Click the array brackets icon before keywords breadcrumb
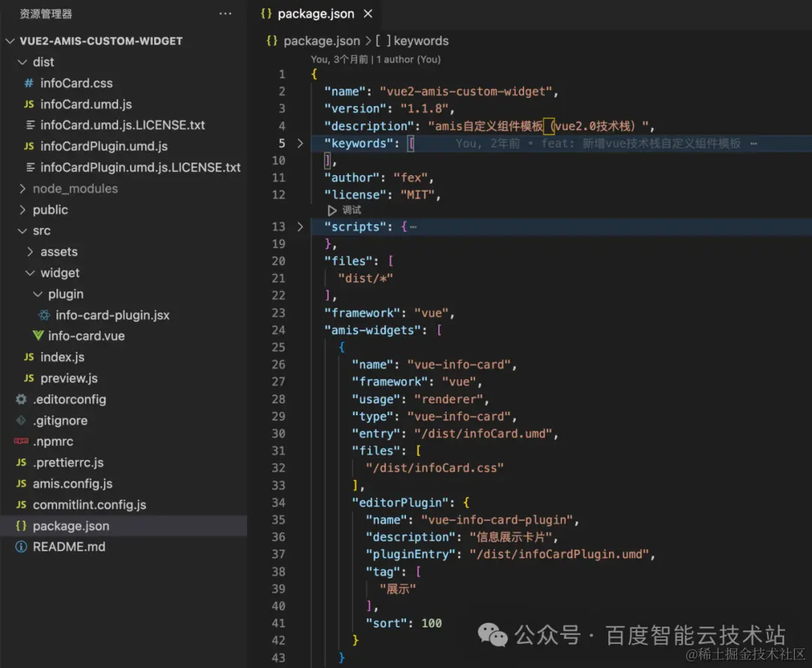Viewport: 812px width, 668px height. (383, 41)
